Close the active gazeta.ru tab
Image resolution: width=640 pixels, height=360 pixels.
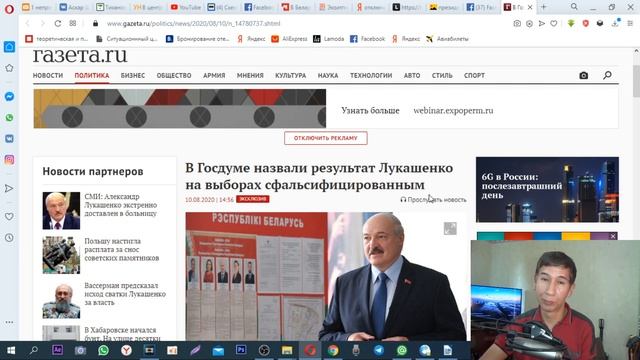point(530,7)
